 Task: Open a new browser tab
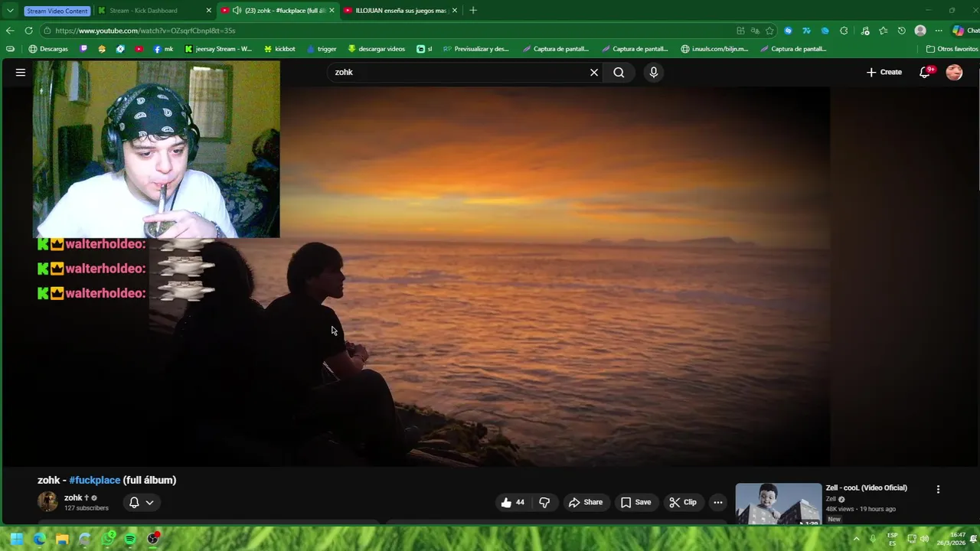point(473,10)
